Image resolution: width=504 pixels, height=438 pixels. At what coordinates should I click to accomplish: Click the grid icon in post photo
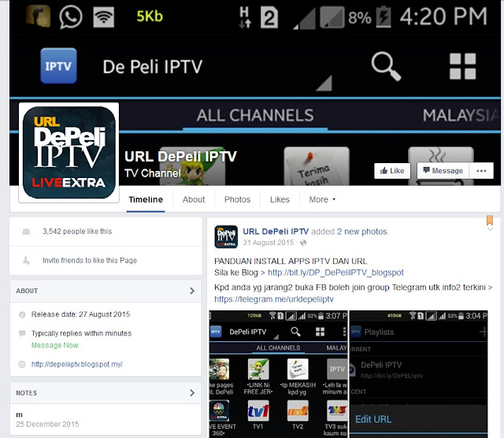pyautogui.click(x=320, y=332)
